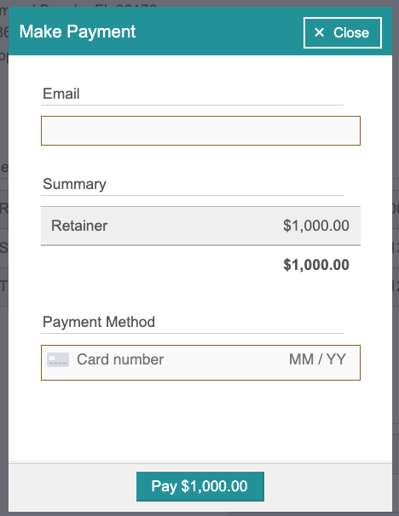Click the Make Payment dialog title

[x=77, y=32]
